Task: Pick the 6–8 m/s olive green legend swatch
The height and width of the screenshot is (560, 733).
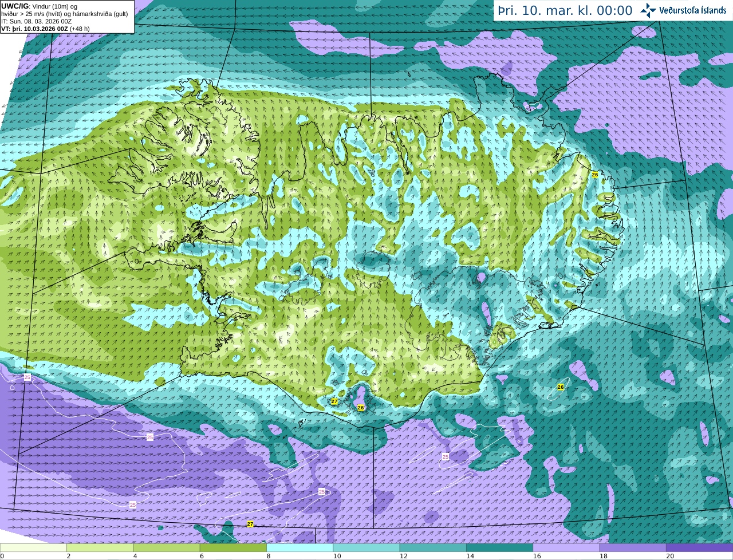Action: click(x=233, y=547)
